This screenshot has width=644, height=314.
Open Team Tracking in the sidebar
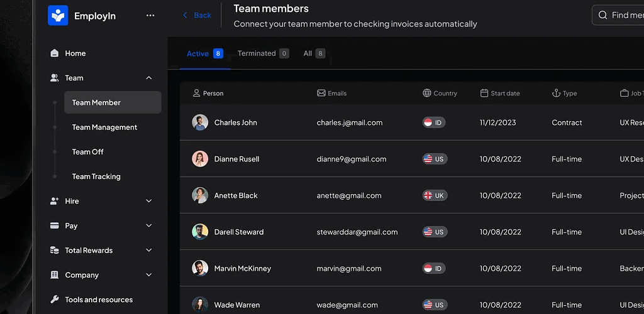[x=96, y=176]
